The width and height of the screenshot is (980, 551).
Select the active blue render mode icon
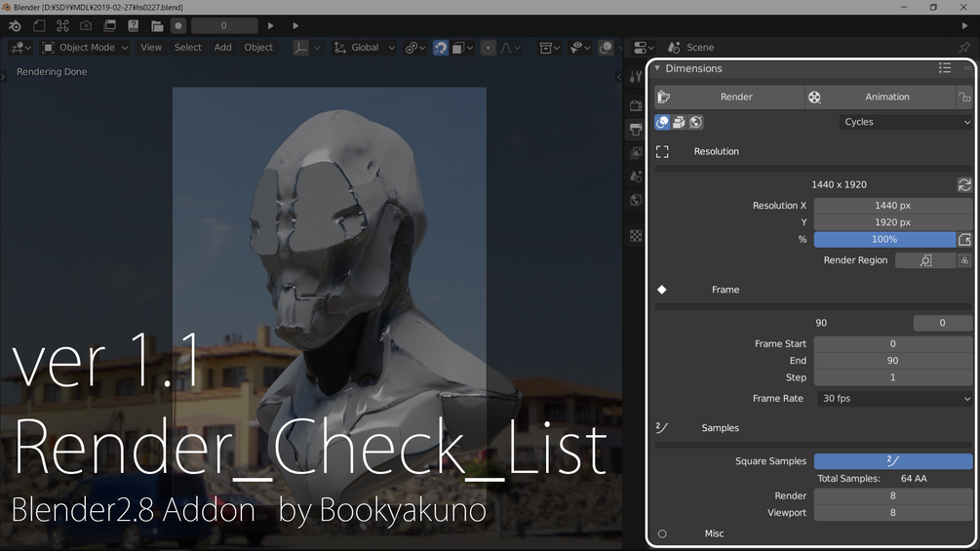click(662, 122)
